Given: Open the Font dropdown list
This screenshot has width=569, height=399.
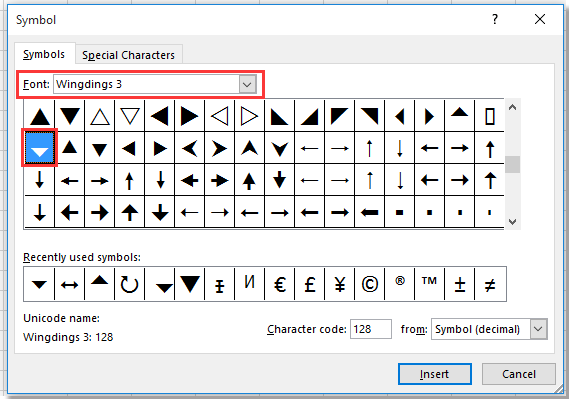Looking at the screenshot, I should click(x=247, y=85).
